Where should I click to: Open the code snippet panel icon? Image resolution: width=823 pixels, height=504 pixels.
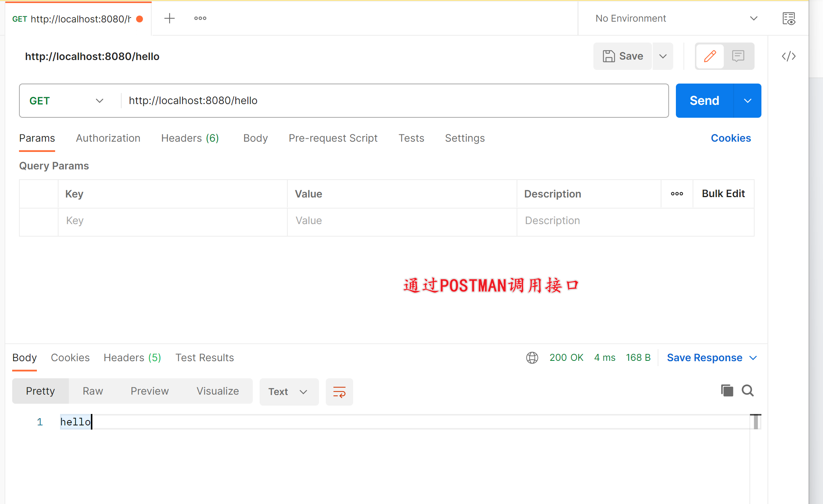point(789,56)
